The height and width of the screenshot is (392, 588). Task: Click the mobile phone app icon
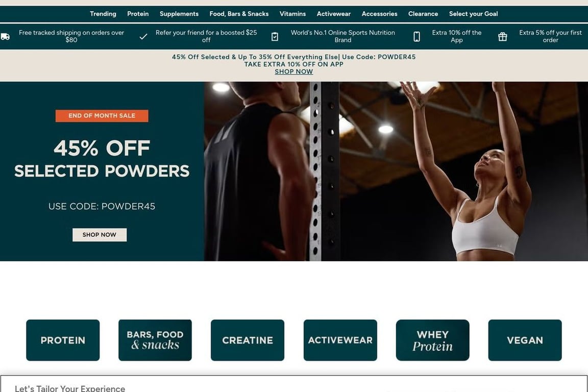pyautogui.click(x=416, y=36)
